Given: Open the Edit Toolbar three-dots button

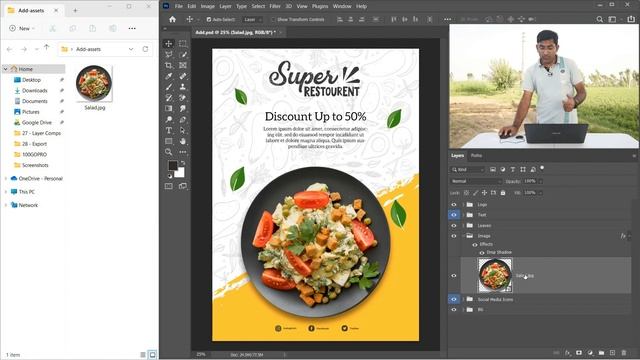Looking at the screenshot, I should (x=182, y=152).
